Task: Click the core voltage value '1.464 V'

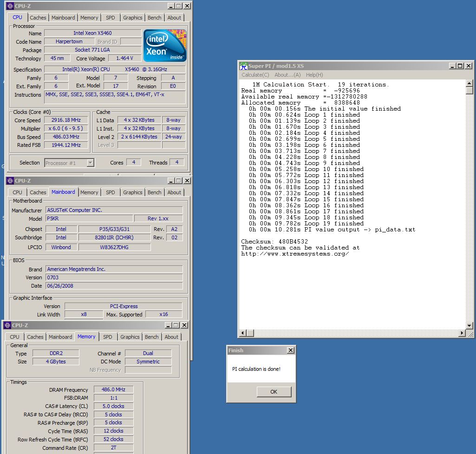Action: (x=125, y=58)
